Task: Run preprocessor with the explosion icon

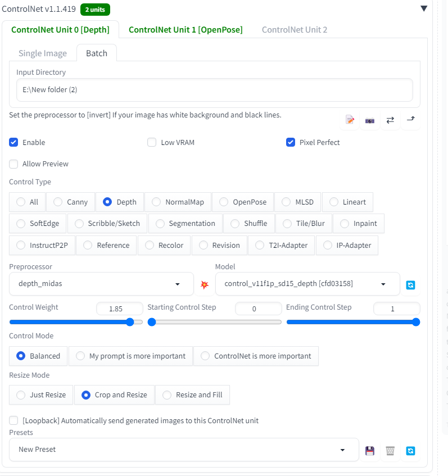Action: (x=205, y=284)
